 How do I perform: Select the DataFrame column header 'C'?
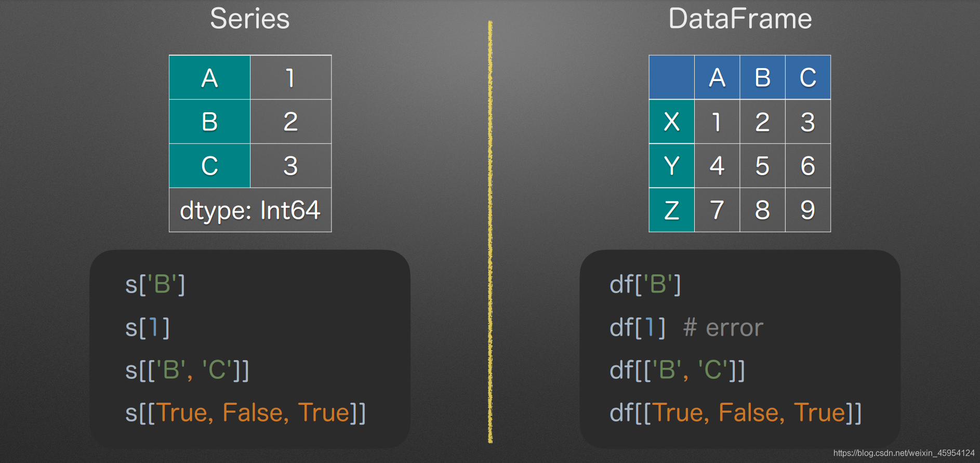(808, 77)
